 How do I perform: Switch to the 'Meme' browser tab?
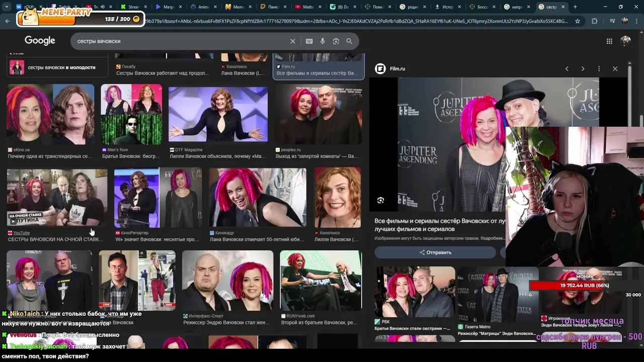coord(237,7)
